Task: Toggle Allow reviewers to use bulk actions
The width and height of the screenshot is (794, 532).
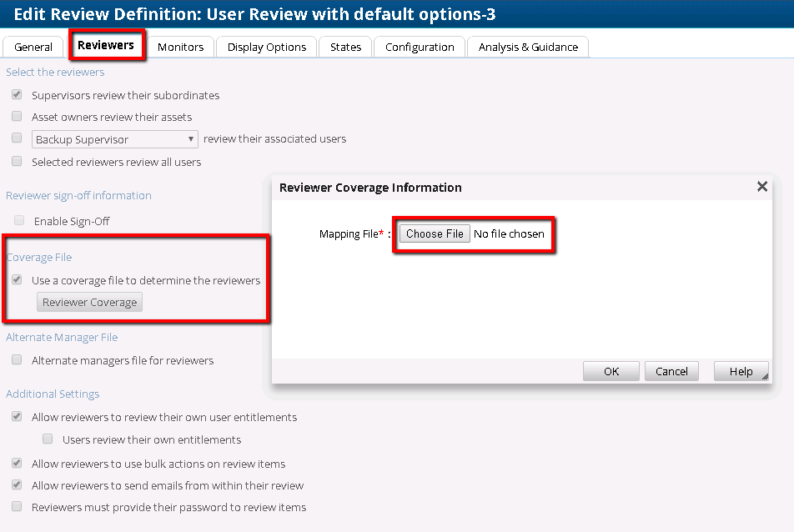Action: click(17, 463)
